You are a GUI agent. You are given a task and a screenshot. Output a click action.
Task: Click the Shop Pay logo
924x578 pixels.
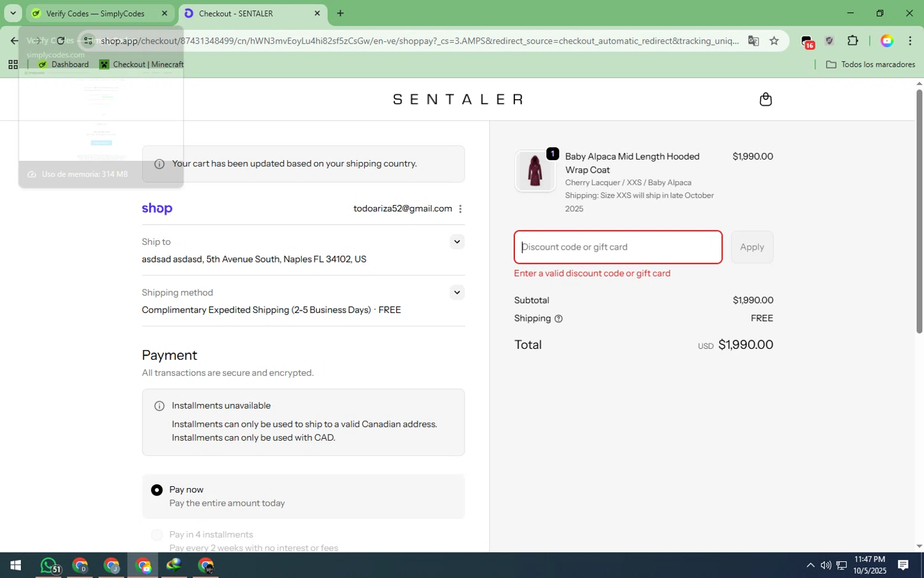(157, 209)
